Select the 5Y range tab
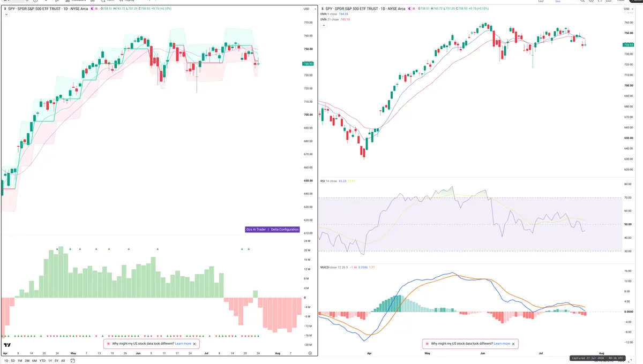 (57, 361)
